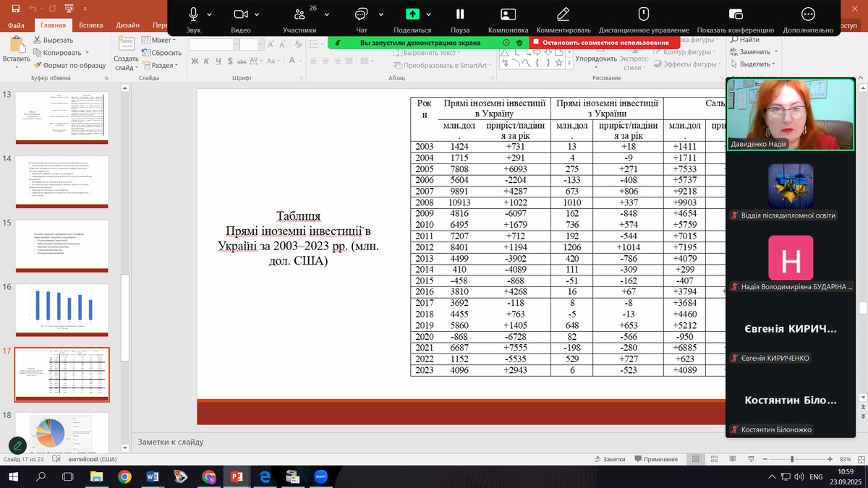Click the green Поделиться share button

pos(412,14)
